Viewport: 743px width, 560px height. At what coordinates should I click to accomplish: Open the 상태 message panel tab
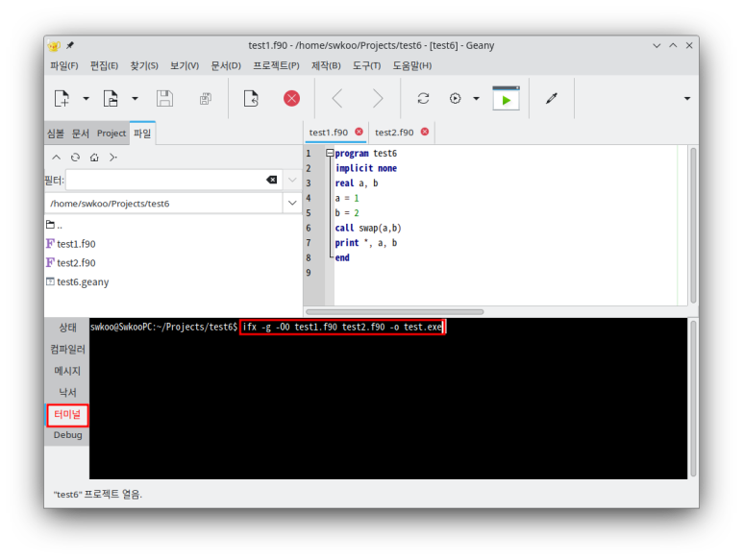[x=67, y=328]
